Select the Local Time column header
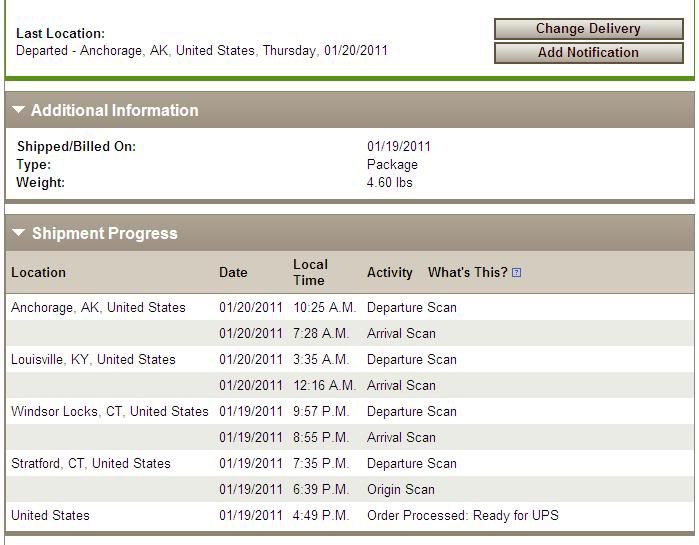The image size is (699, 545). pos(310,272)
